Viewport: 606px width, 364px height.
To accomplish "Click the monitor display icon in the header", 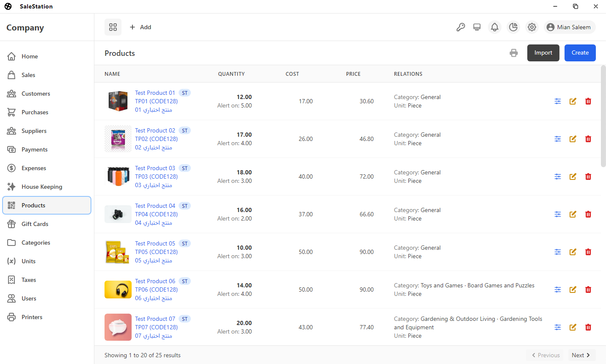I will click(x=477, y=27).
